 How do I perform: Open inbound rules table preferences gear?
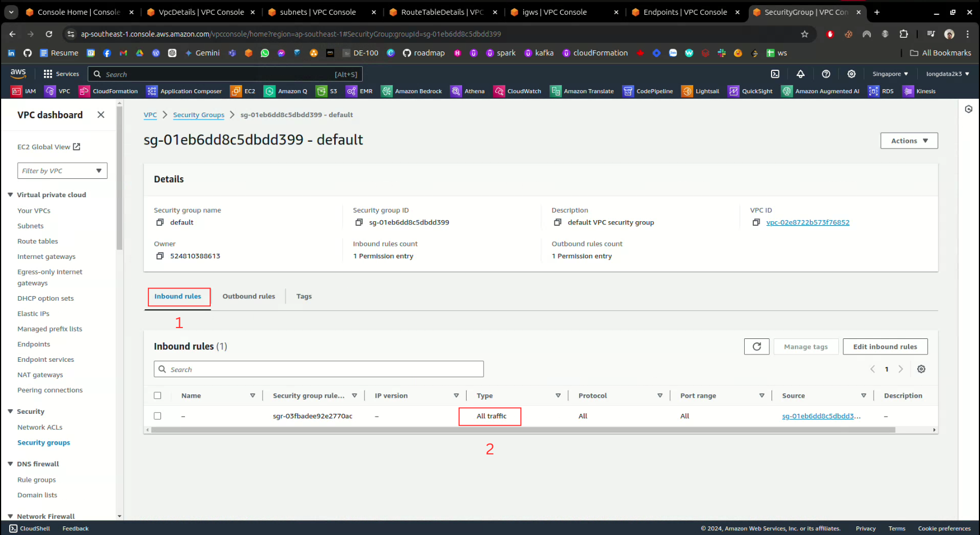[x=921, y=369]
